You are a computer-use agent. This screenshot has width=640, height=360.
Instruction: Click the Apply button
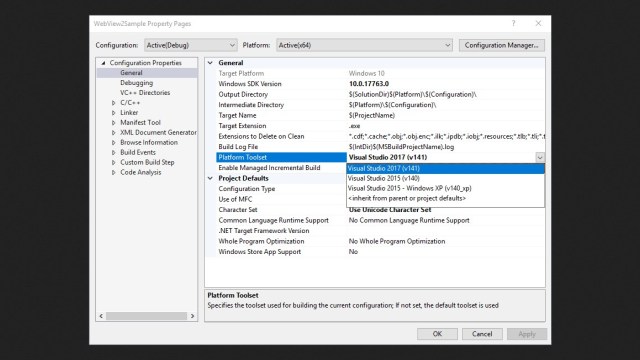point(527,334)
